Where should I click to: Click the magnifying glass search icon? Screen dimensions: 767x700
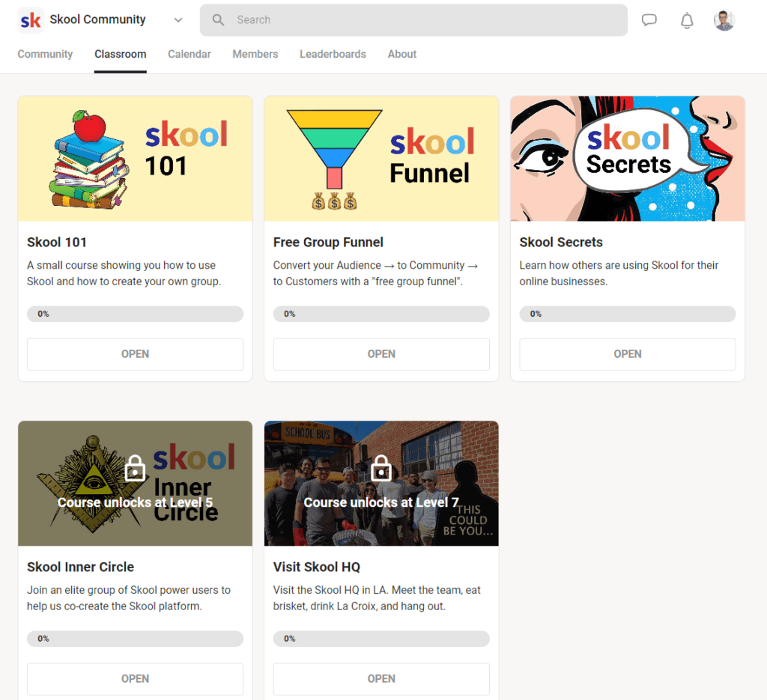[217, 19]
